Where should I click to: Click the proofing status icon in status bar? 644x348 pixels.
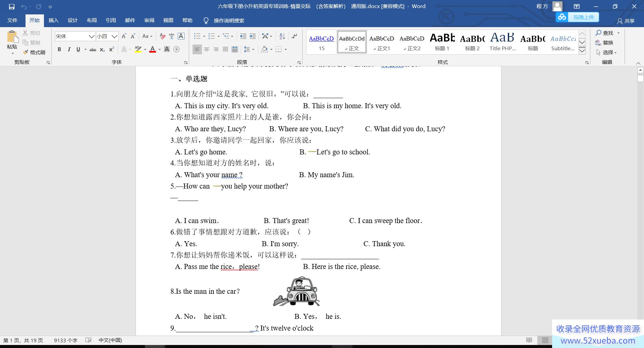click(x=89, y=340)
